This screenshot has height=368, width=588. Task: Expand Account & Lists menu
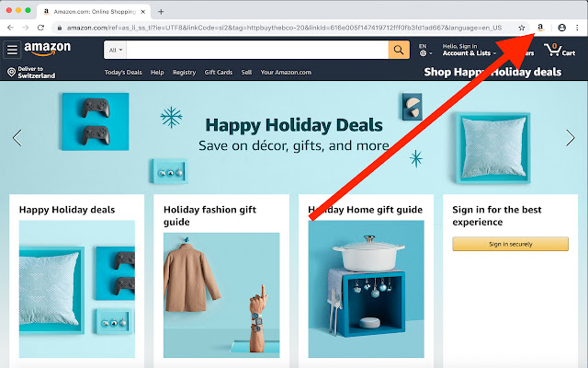(469, 50)
